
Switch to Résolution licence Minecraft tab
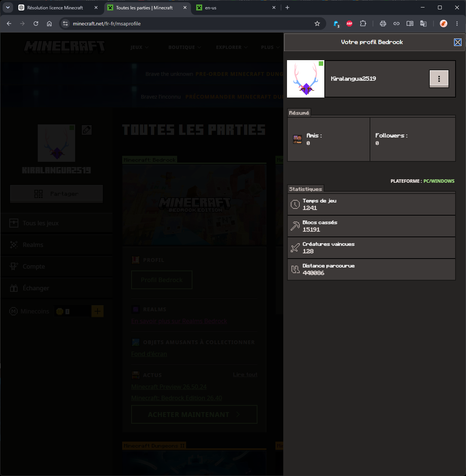pos(55,7)
